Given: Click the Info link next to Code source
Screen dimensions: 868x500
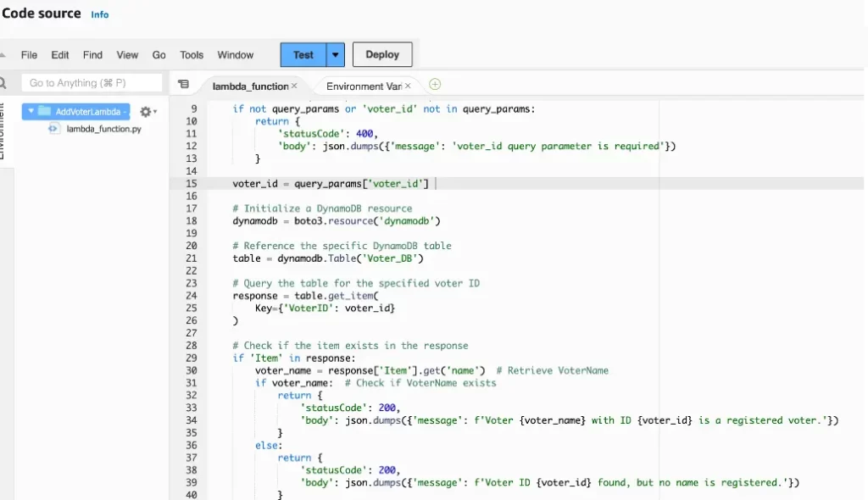Looking at the screenshot, I should (100, 15).
